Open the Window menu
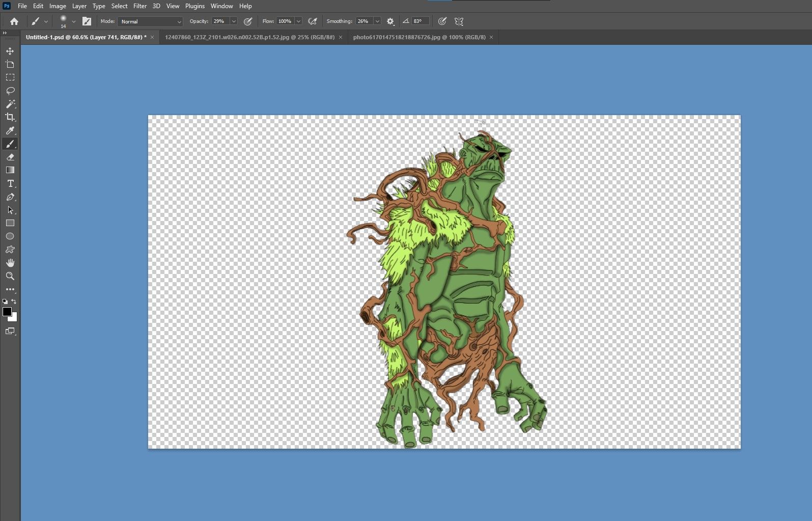This screenshot has width=812, height=521. pyautogui.click(x=222, y=6)
